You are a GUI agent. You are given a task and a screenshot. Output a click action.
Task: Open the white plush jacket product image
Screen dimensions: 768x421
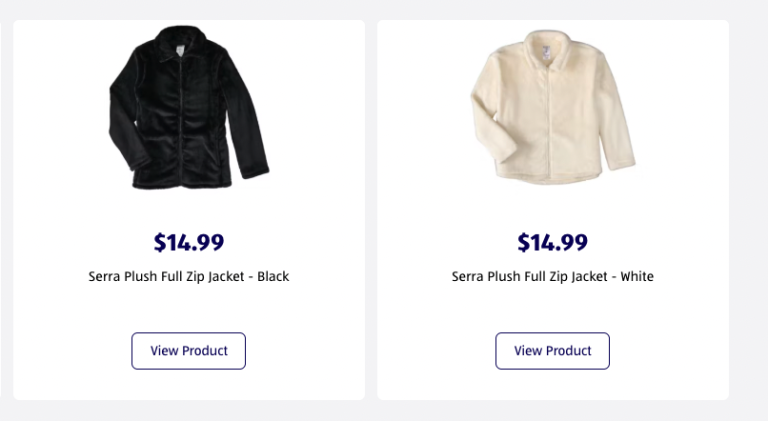(552, 107)
